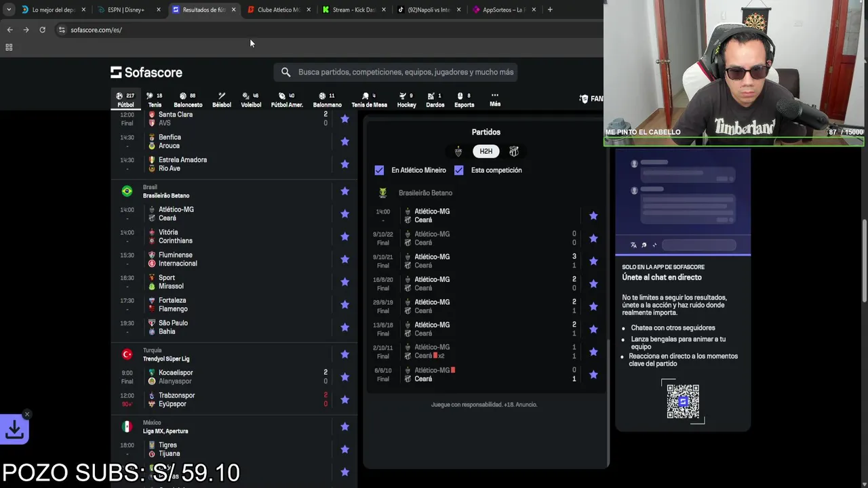Open the Tenis sport category
868x488 pixels.
click(x=155, y=100)
